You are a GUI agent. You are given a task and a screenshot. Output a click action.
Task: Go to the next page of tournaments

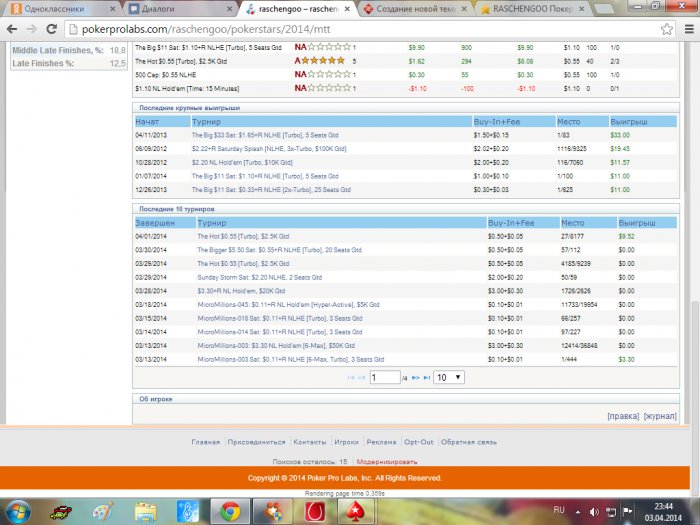pyautogui.click(x=414, y=378)
